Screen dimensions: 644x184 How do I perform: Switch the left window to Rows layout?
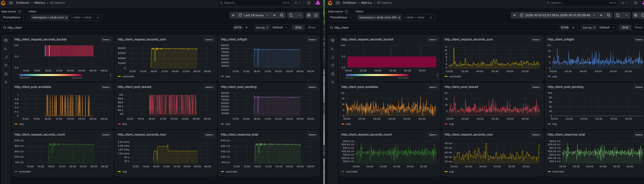[x=312, y=27]
